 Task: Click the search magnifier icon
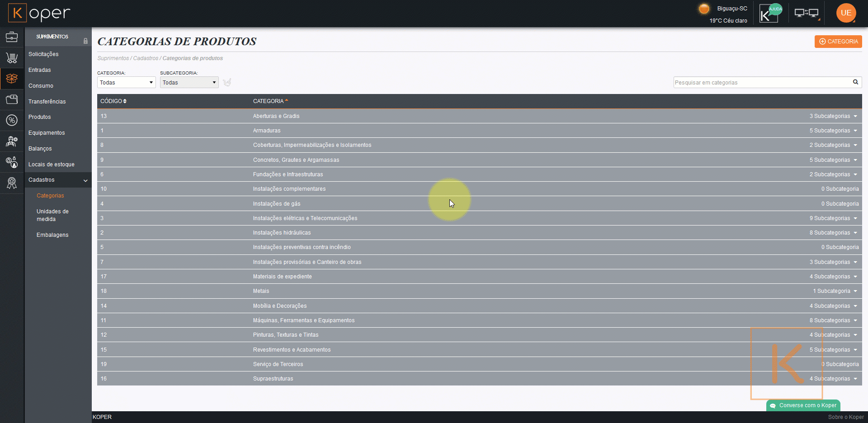pos(855,82)
